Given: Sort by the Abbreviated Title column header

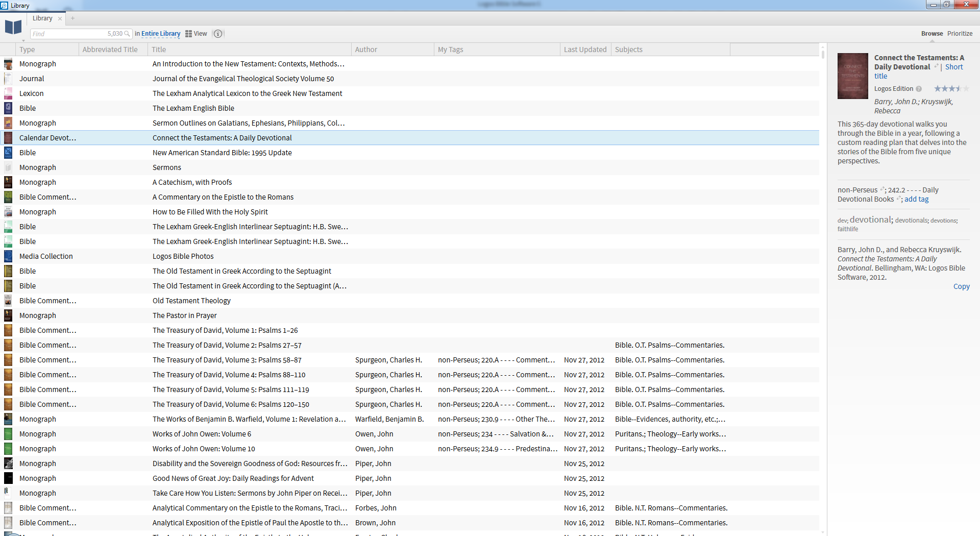Looking at the screenshot, I should click(113, 50).
